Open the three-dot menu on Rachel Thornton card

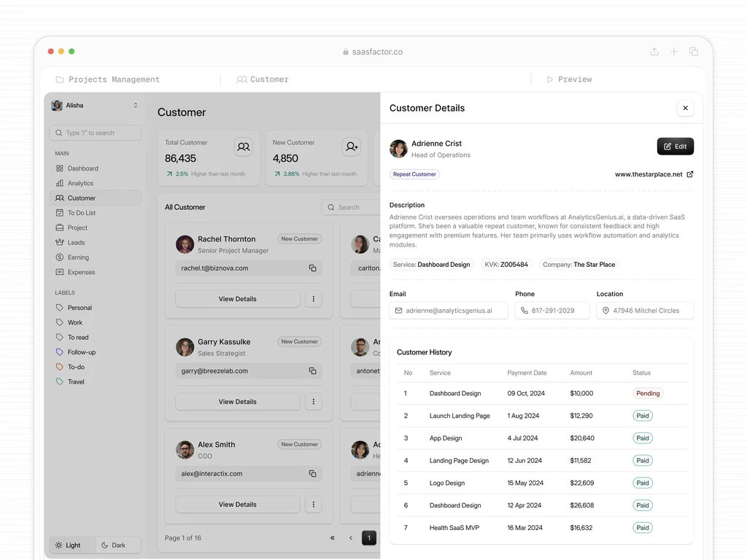(x=314, y=299)
